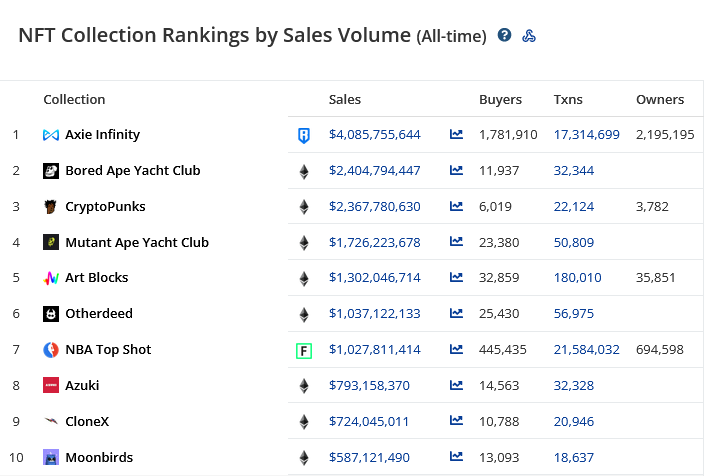Open sales chart icon for NBA Top Shot
Image resolution: width=706 pixels, height=476 pixels.
click(x=456, y=349)
